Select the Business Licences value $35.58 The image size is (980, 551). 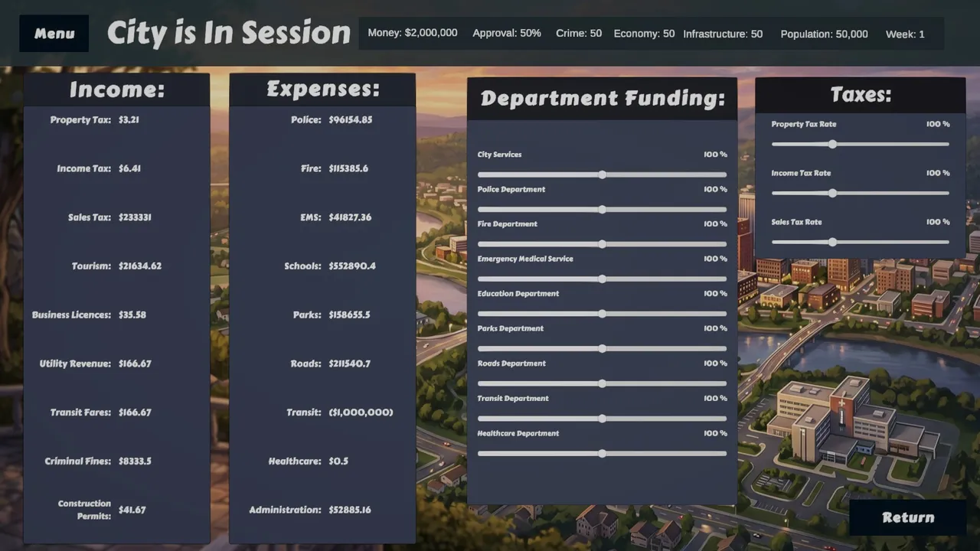pyautogui.click(x=132, y=315)
